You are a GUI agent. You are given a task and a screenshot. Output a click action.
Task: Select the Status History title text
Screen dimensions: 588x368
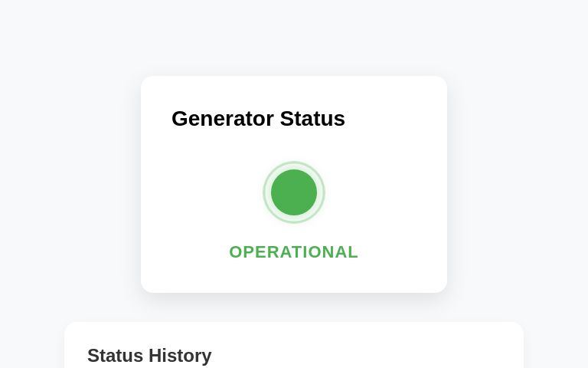(149, 356)
